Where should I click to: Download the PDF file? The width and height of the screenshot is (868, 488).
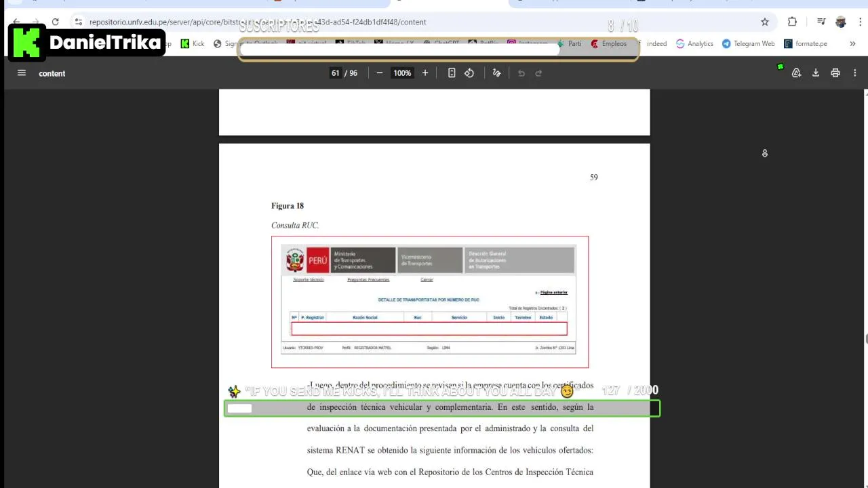[816, 73]
